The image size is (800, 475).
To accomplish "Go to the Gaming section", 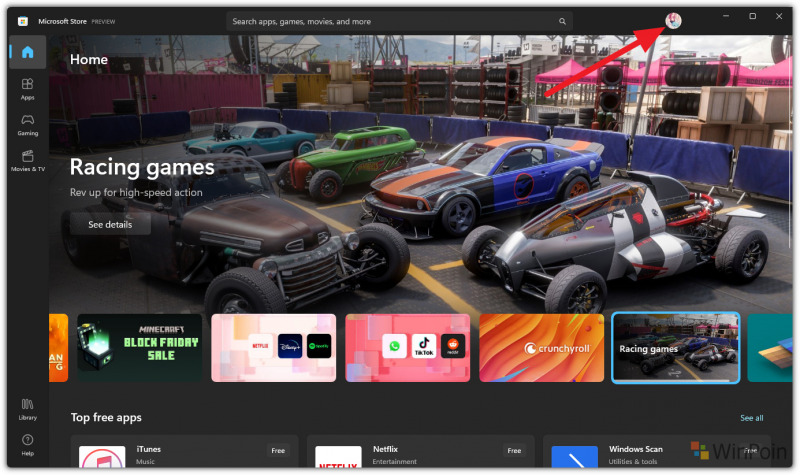I will pyautogui.click(x=28, y=124).
